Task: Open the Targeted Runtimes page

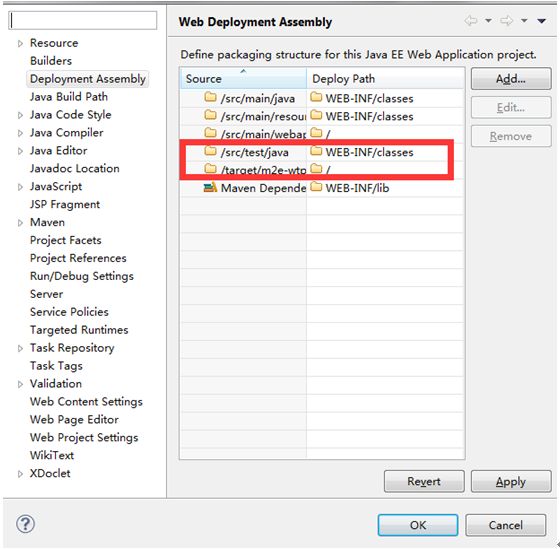Action: 79,330
